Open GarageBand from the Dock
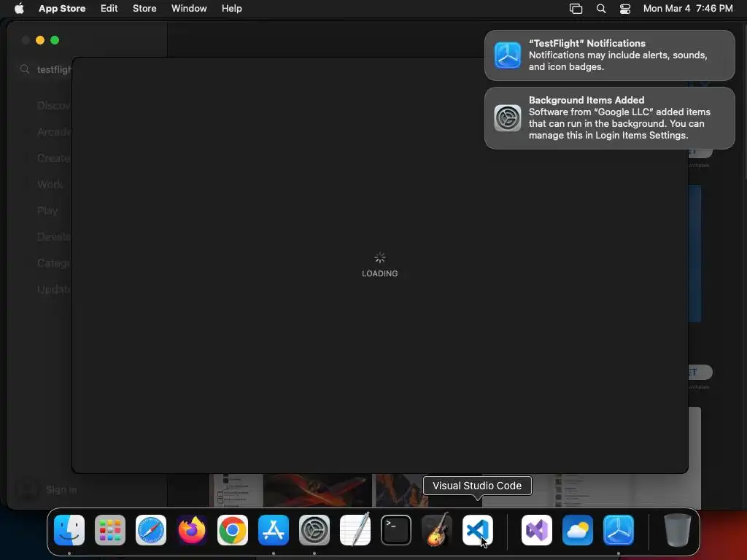The width and height of the screenshot is (747, 560). pyautogui.click(x=437, y=530)
